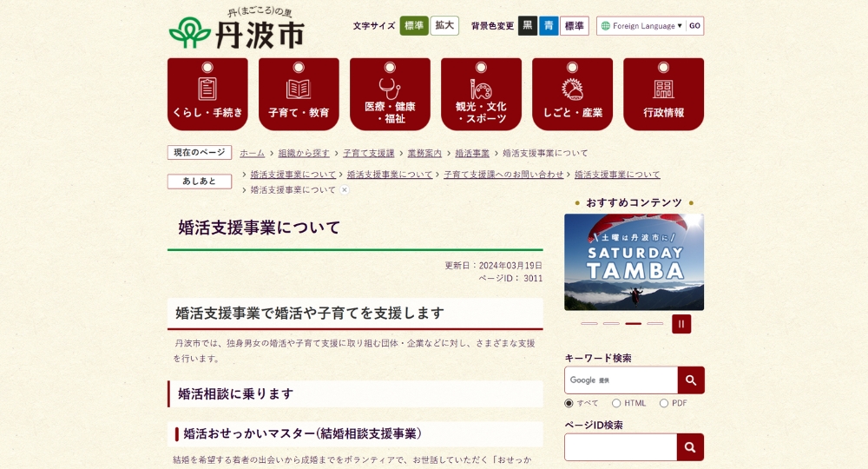The image size is (868, 469).
Task: Click the GO language button
Action: pyautogui.click(x=694, y=26)
